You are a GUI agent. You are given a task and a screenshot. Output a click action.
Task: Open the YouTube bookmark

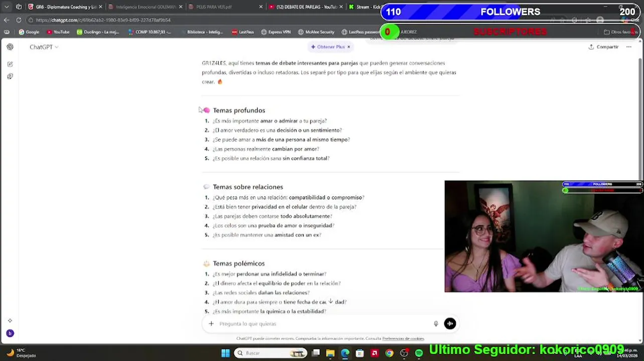(58, 32)
